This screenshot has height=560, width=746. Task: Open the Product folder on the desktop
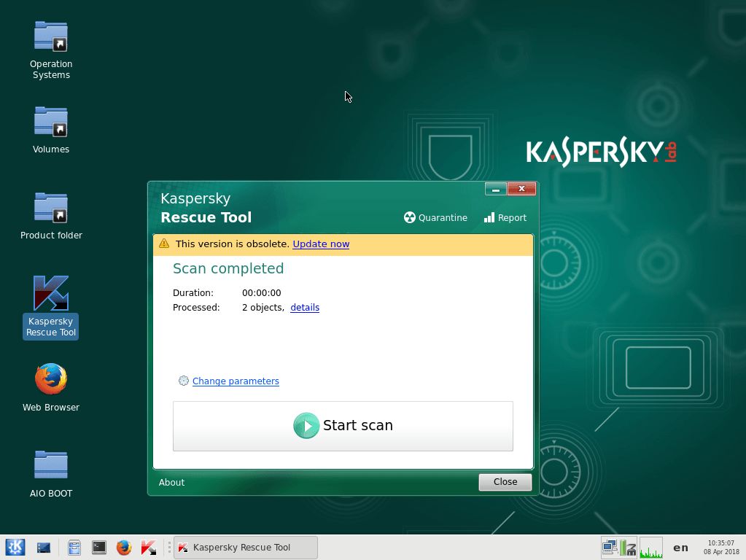pyautogui.click(x=50, y=207)
